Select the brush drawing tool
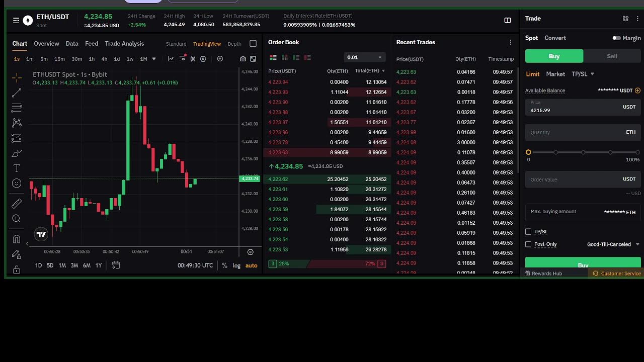 point(17,153)
